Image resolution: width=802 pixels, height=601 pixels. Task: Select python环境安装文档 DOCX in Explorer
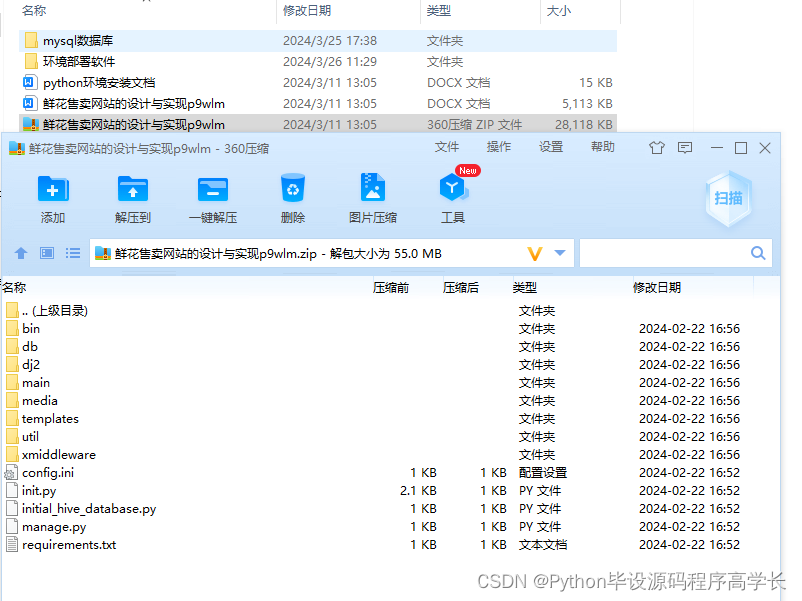point(318,82)
